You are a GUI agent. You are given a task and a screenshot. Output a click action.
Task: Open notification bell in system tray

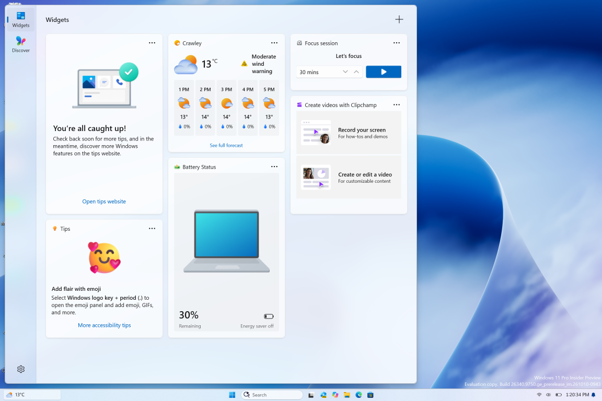[x=594, y=394]
